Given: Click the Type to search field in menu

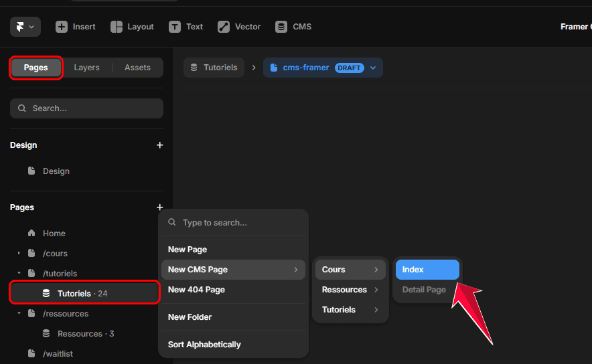Looking at the screenshot, I should [233, 223].
